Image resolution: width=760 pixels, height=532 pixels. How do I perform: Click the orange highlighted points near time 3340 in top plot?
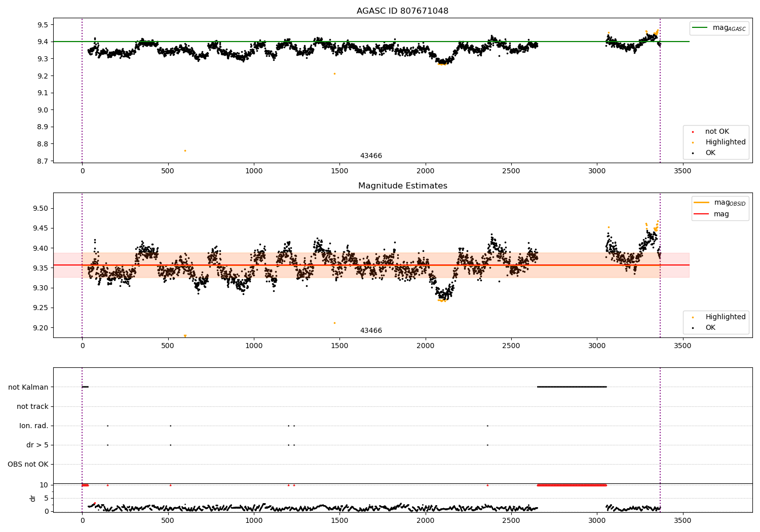(656, 33)
